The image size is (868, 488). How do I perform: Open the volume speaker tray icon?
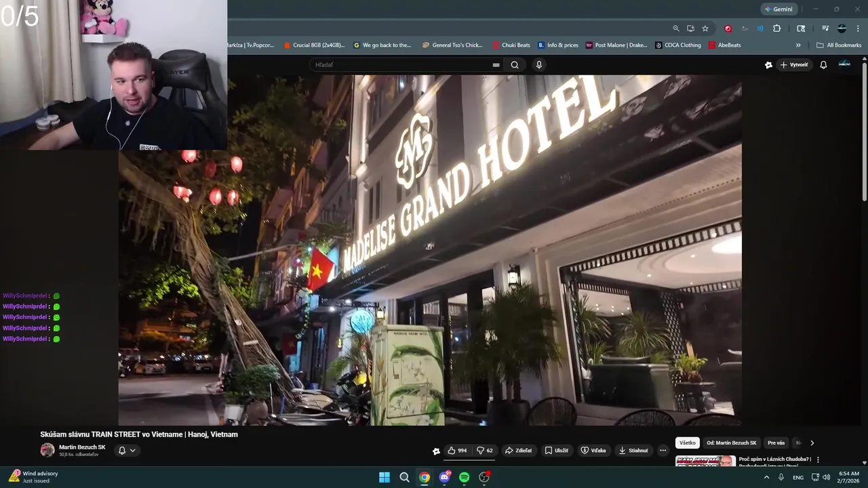pos(826,477)
